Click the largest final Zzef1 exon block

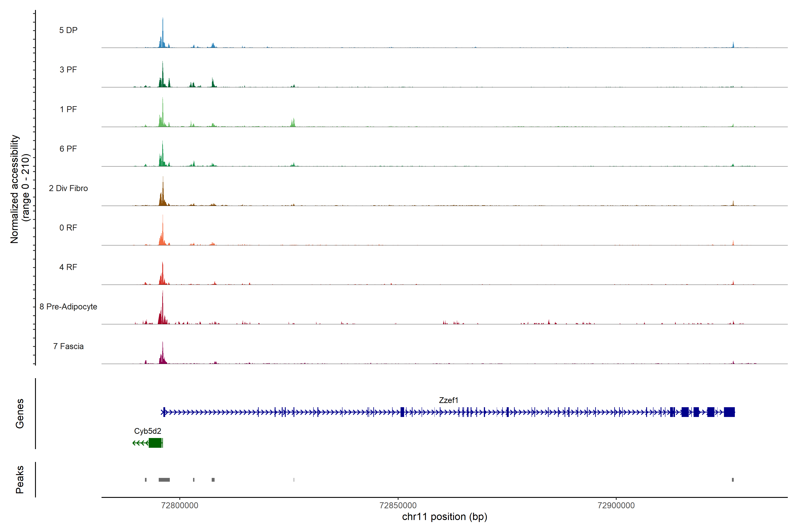tap(729, 412)
